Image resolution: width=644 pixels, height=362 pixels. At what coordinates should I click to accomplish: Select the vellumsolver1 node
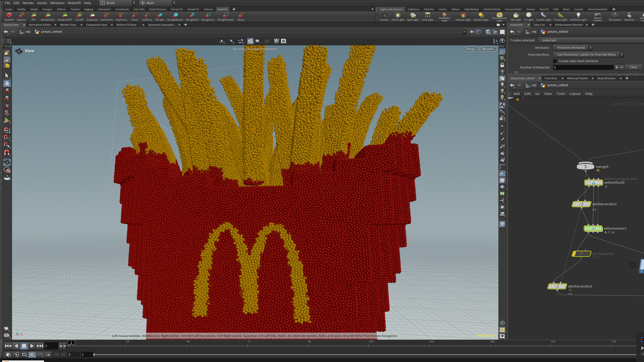click(x=593, y=229)
